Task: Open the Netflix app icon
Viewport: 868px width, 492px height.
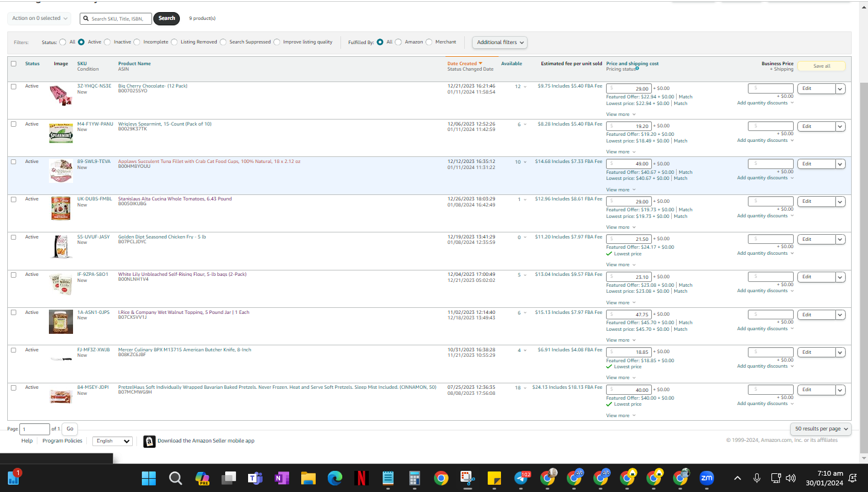Action: point(362,479)
